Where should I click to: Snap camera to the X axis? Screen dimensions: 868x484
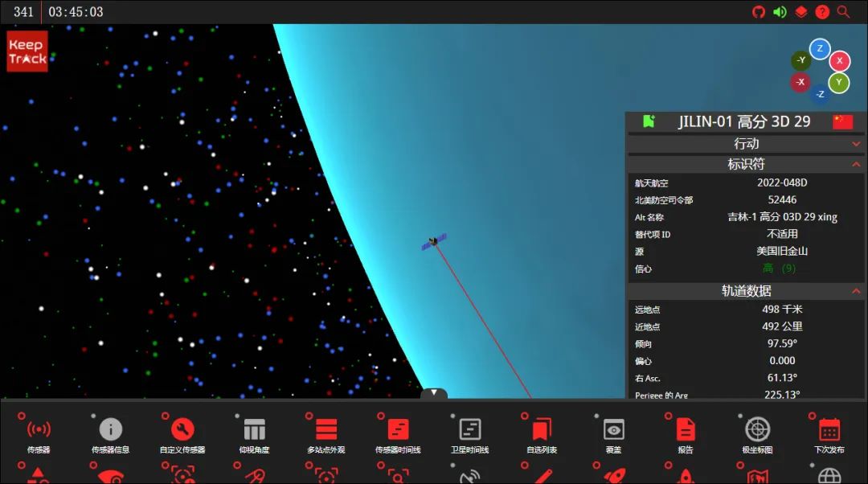click(840, 61)
